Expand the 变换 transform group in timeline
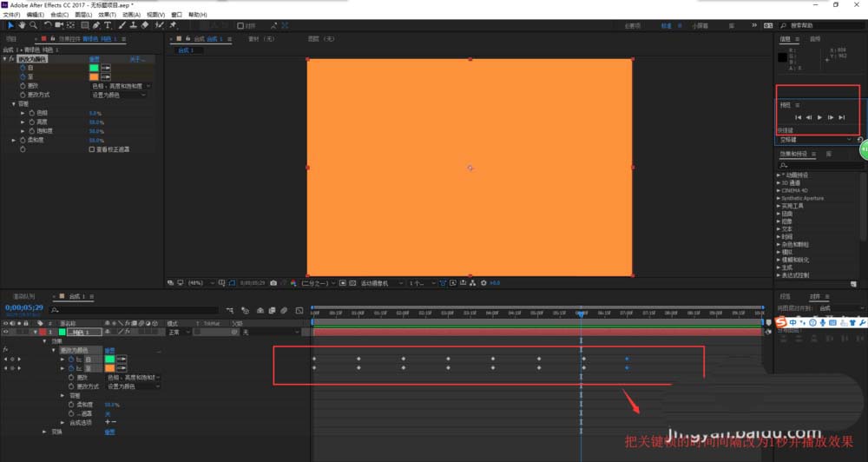The width and height of the screenshot is (868, 462). click(45, 432)
